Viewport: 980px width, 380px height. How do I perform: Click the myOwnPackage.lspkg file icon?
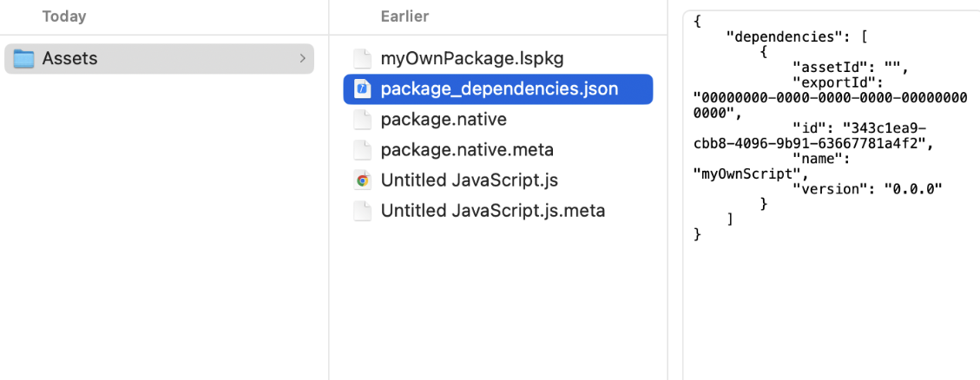(362, 59)
